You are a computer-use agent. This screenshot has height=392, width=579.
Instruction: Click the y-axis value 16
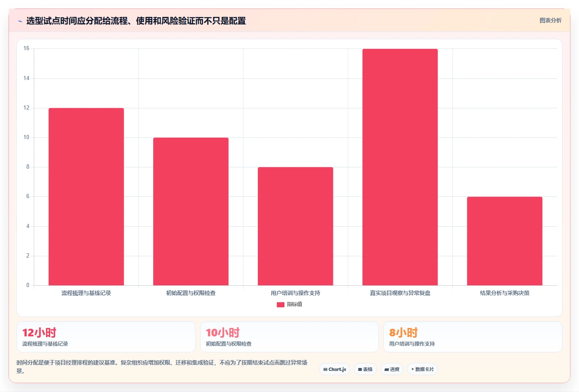tap(27, 48)
